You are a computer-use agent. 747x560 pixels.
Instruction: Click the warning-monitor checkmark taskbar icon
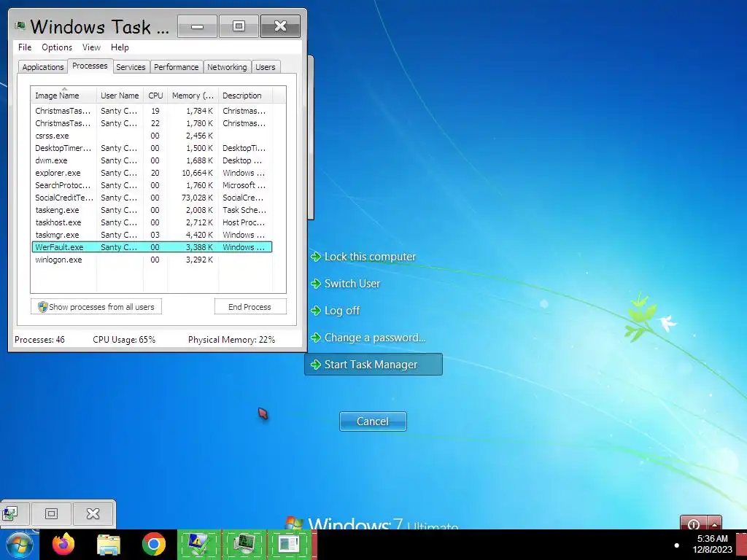coord(199,544)
